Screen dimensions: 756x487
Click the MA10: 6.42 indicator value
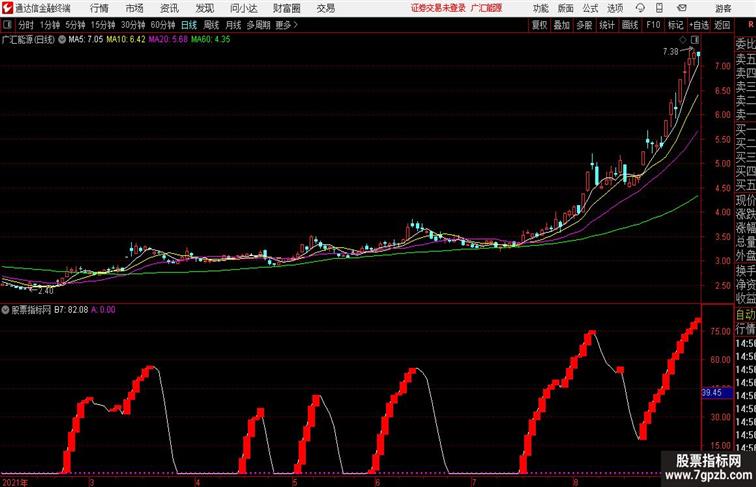(x=126, y=40)
